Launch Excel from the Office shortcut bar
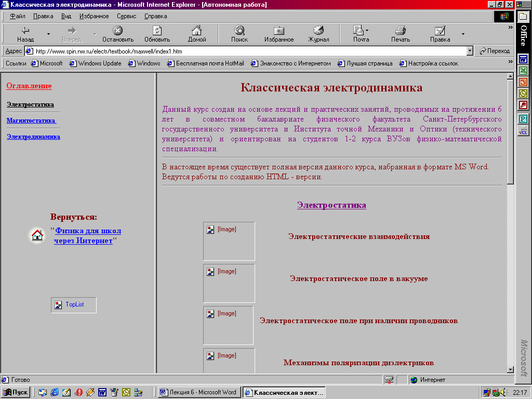This screenshot has width=532, height=399. point(523,71)
